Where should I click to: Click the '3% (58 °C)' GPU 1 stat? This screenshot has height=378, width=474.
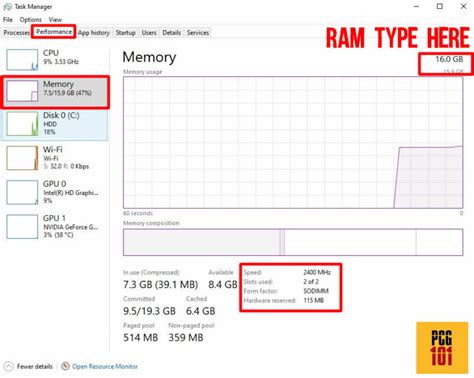coord(58,235)
